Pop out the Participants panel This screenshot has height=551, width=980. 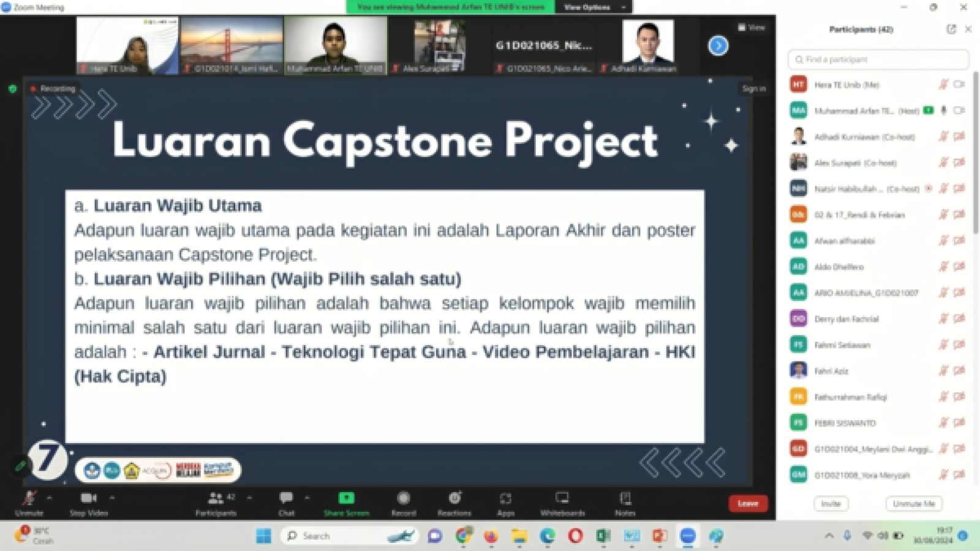click(951, 29)
